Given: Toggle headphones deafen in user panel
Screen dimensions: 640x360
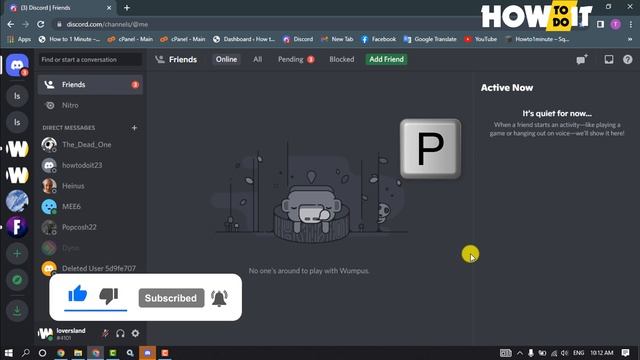Looking at the screenshot, I should [x=120, y=333].
